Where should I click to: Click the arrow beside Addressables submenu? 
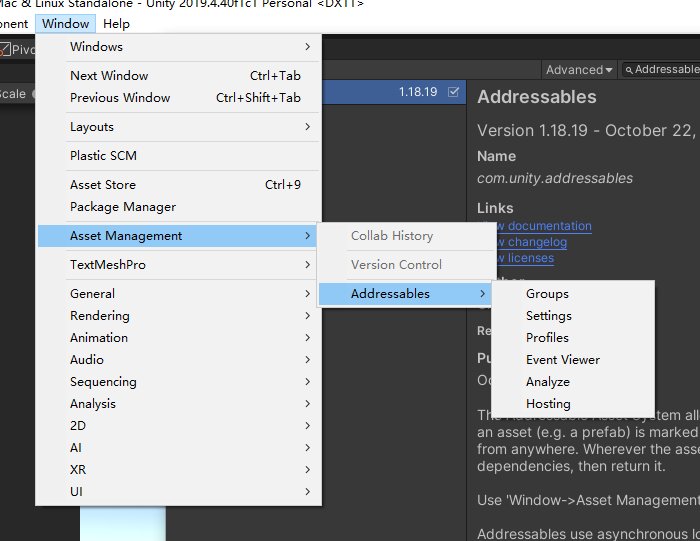pos(483,294)
